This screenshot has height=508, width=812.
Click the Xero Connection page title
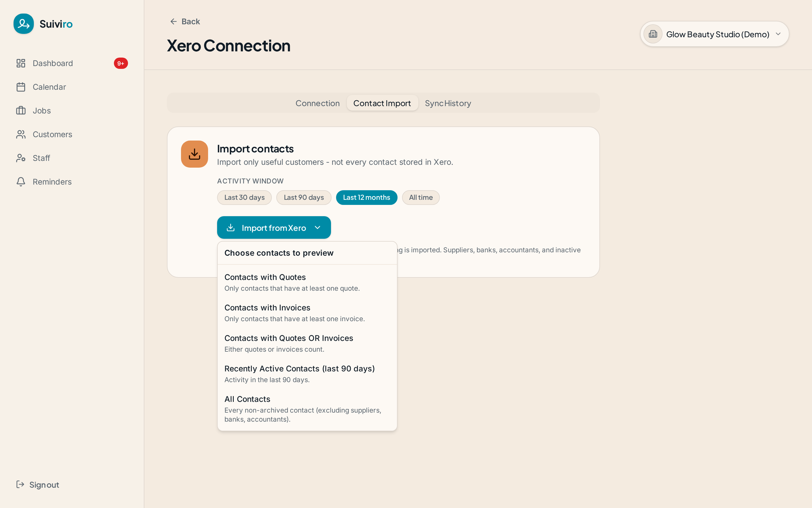tap(228, 46)
